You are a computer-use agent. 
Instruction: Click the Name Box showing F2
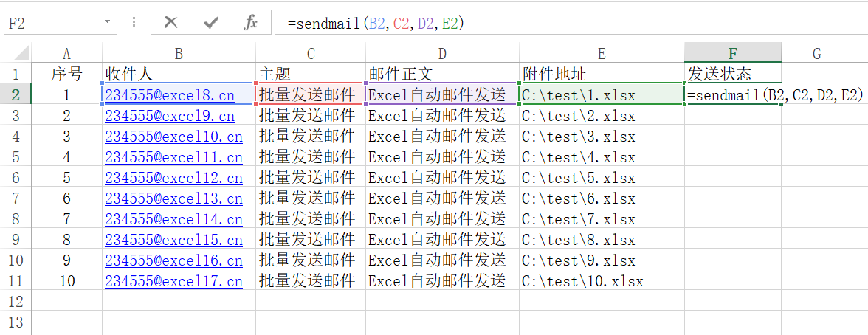(53, 23)
